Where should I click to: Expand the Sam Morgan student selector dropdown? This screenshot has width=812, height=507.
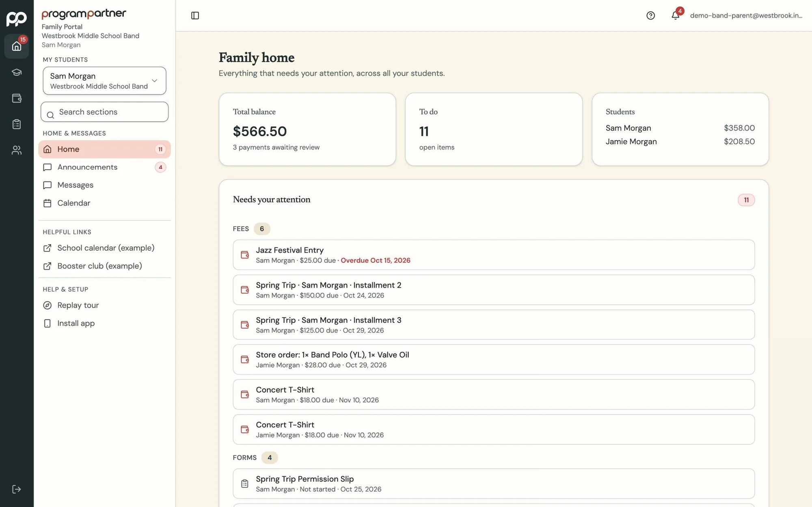(x=104, y=81)
